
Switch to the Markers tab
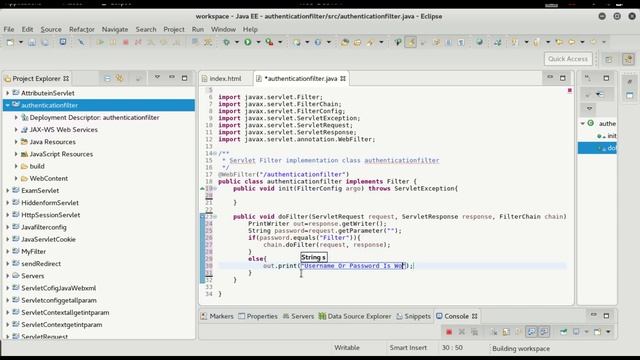(217, 316)
